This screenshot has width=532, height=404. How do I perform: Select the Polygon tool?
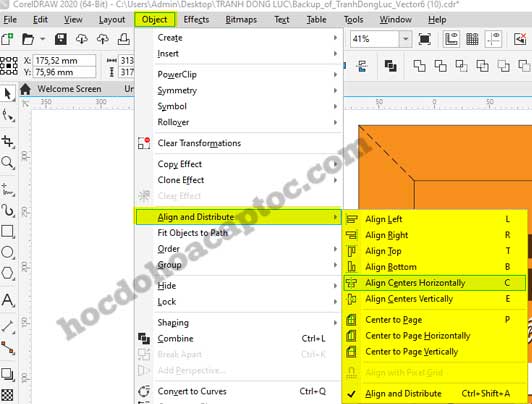7,273
